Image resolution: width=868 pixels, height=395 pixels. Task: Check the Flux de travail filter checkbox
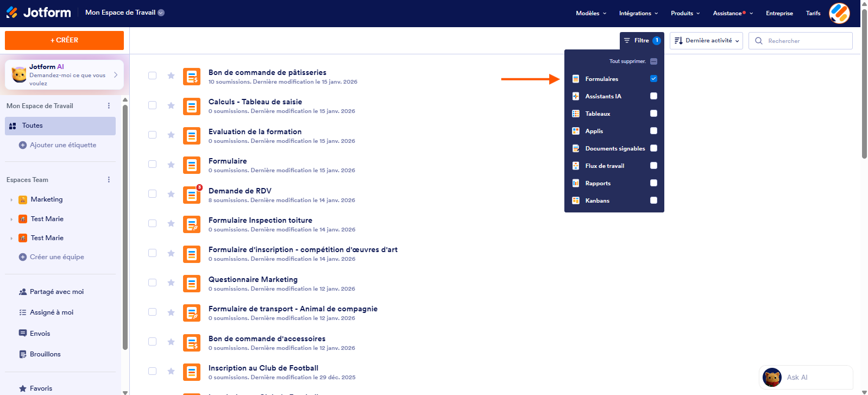[x=653, y=166]
